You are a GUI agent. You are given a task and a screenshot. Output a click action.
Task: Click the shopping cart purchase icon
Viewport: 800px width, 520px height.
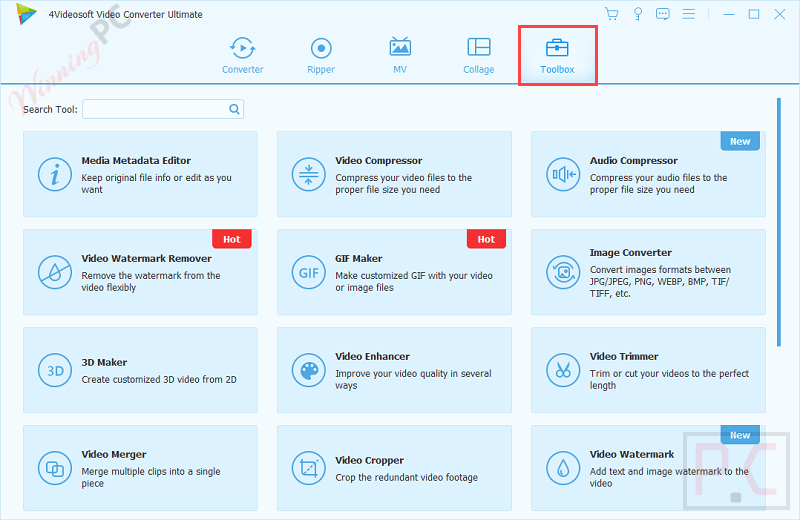611,14
